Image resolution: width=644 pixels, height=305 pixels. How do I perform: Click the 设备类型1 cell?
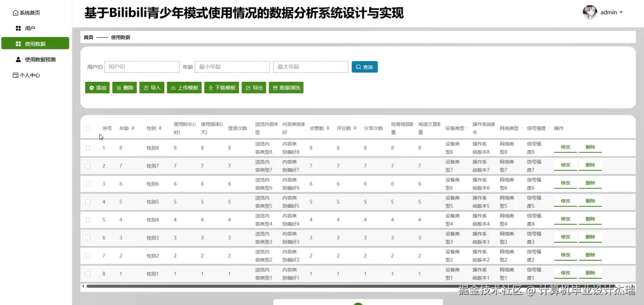pos(452,274)
